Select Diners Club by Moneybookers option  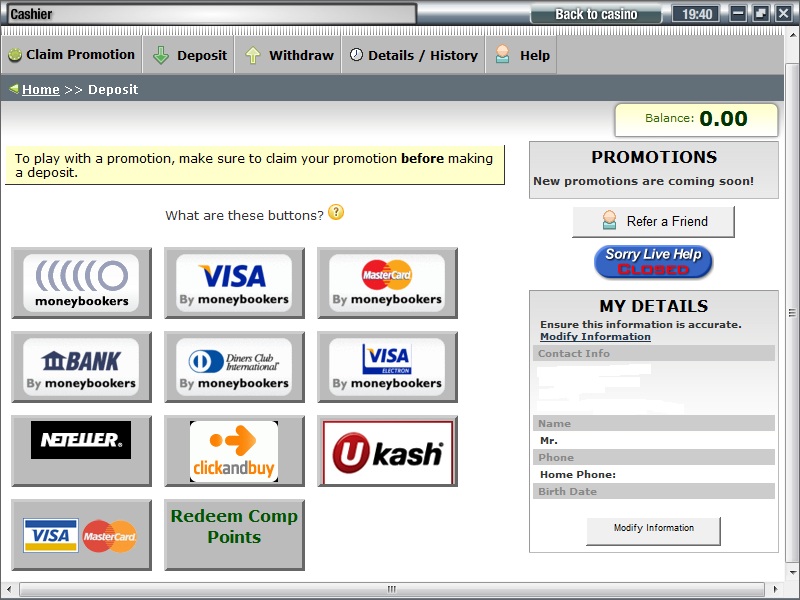pyautogui.click(x=234, y=367)
